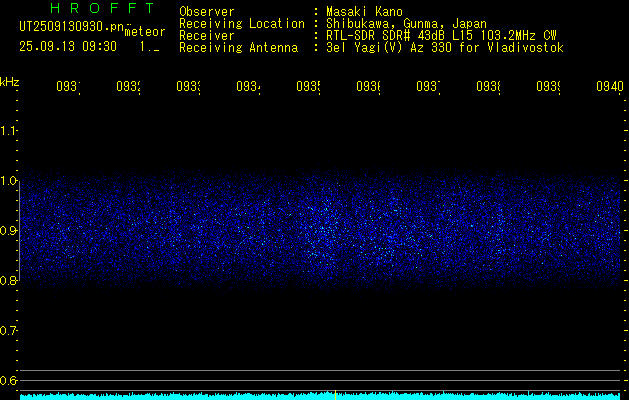Select the receiver text RTL-SDR SDR# 43dB L15 103.2MHz CW

point(441,36)
